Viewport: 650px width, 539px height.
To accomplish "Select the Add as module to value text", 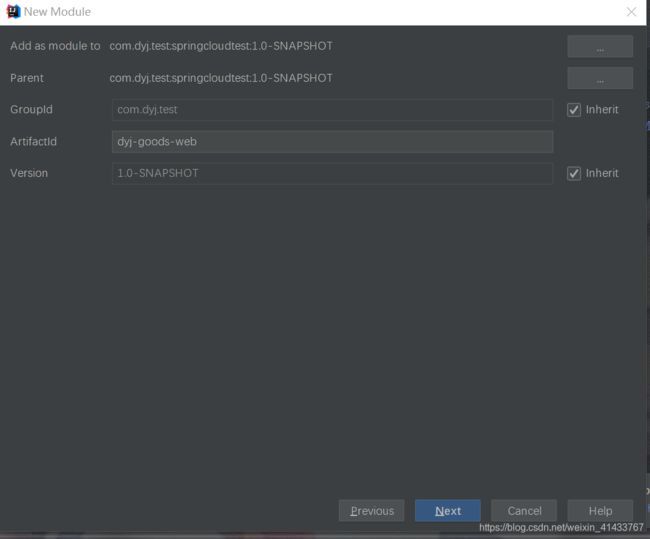I will (x=221, y=46).
